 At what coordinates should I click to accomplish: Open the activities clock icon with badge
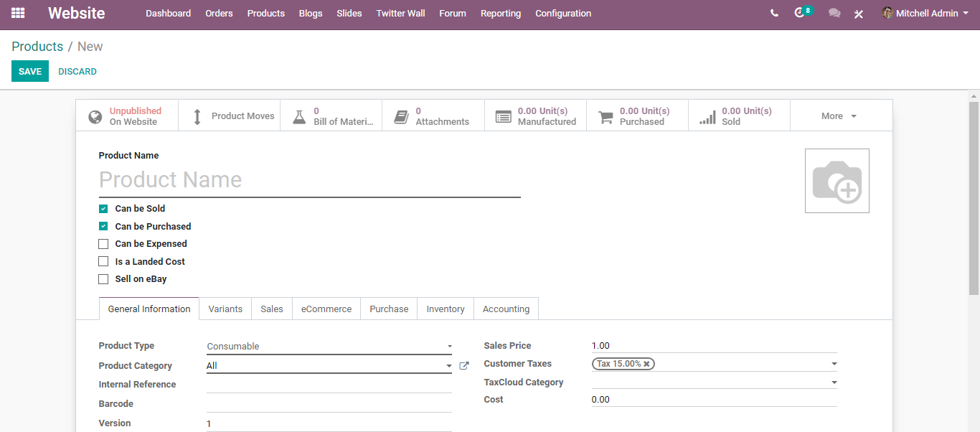click(x=800, y=13)
